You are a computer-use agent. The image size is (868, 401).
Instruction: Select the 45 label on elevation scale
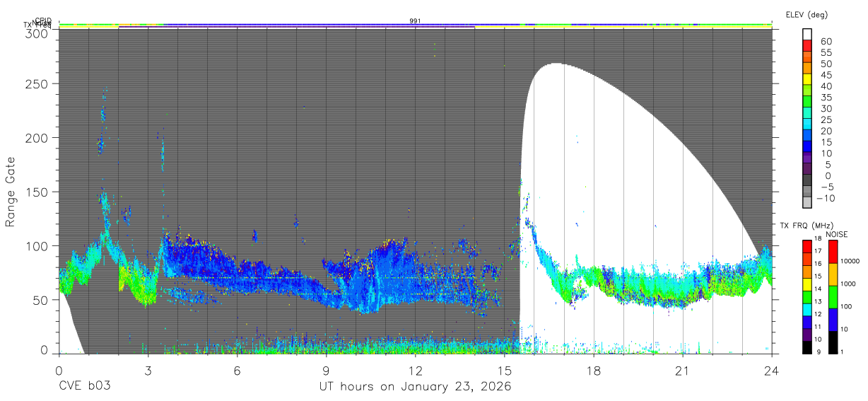(826, 75)
